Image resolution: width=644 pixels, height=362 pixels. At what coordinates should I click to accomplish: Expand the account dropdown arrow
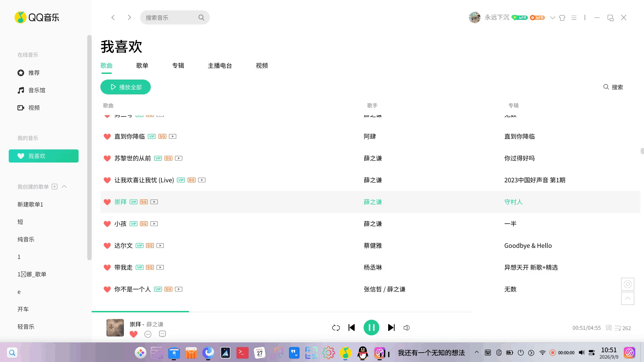click(552, 17)
